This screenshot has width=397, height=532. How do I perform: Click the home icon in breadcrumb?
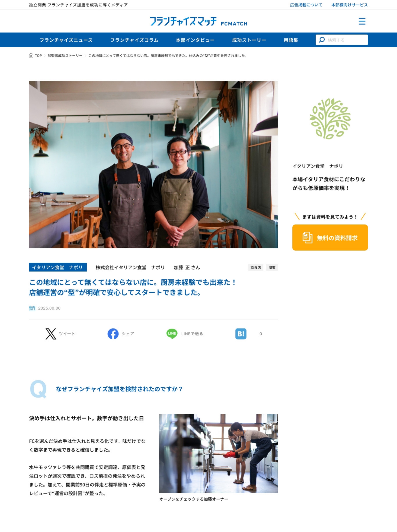[x=31, y=55]
